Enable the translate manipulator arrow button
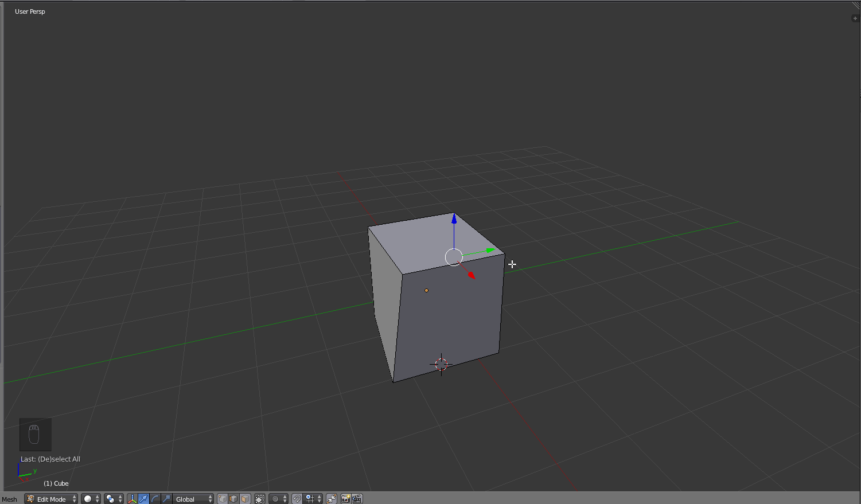 point(143,499)
